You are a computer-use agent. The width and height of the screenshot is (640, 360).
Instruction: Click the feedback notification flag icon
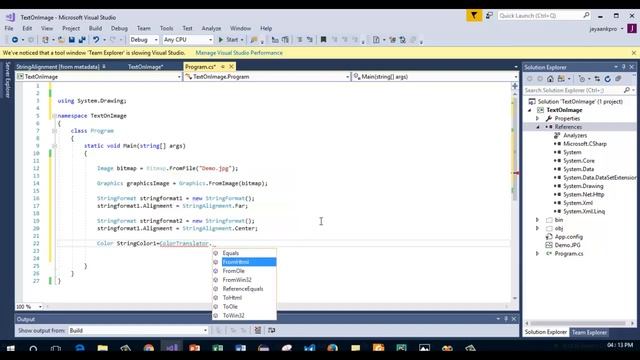(474, 16)
